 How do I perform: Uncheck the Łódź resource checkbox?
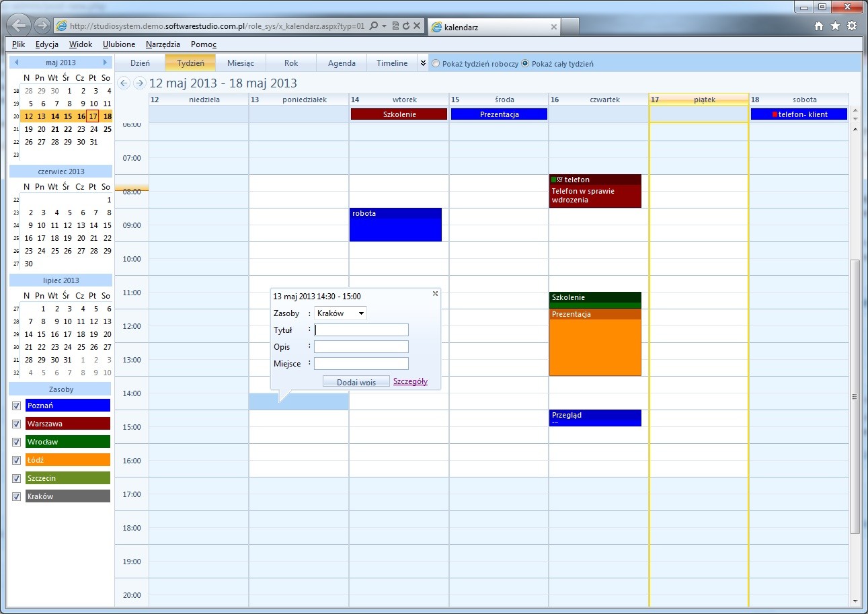tap(17, 460)
